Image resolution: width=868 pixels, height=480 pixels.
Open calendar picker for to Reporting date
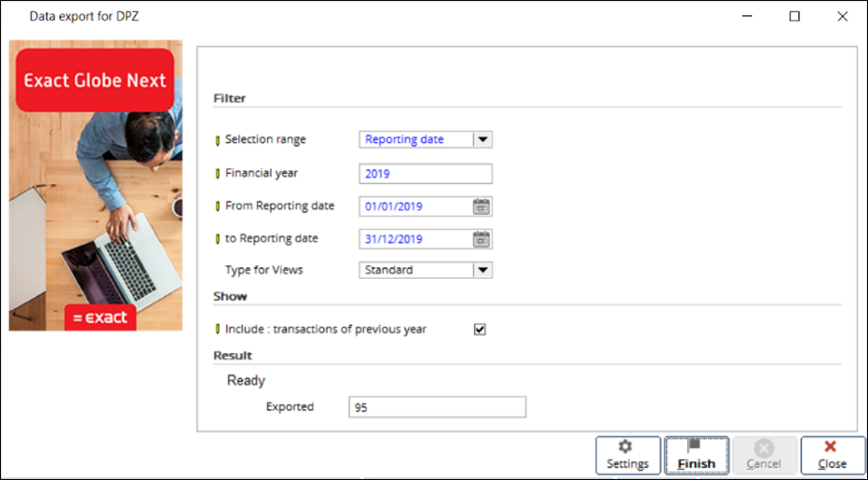point(482,239)
